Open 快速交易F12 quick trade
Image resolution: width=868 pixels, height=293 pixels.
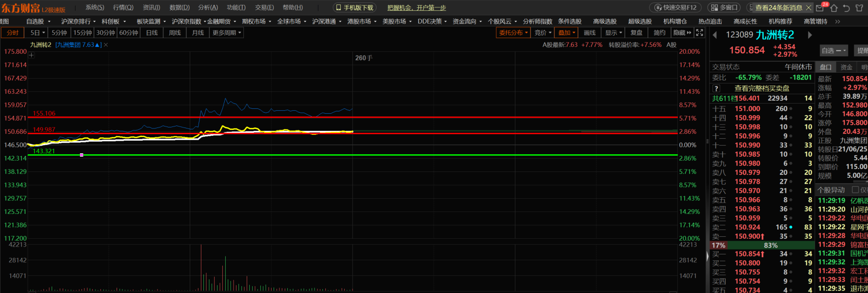(676, 8)
